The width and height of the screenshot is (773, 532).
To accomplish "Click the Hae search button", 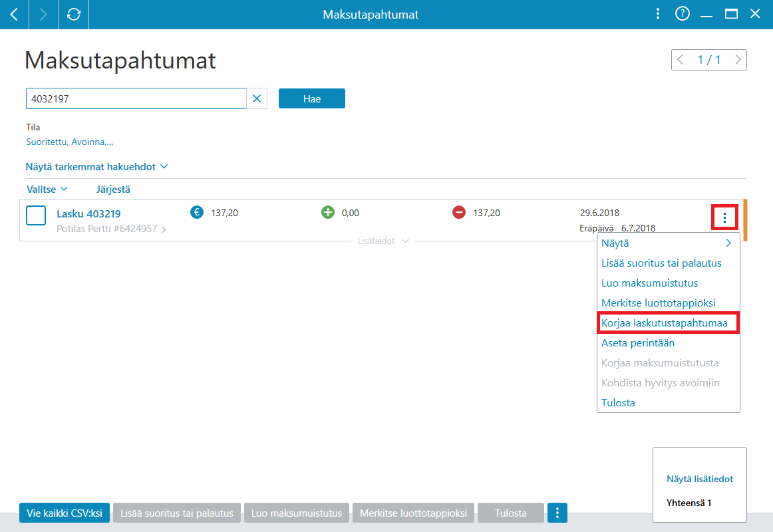I will tap(311, 98).
